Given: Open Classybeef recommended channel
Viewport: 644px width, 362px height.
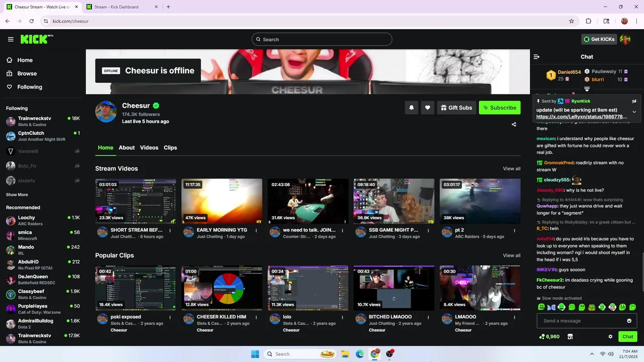Looking at the screenshot, I should tap(43, 294).
